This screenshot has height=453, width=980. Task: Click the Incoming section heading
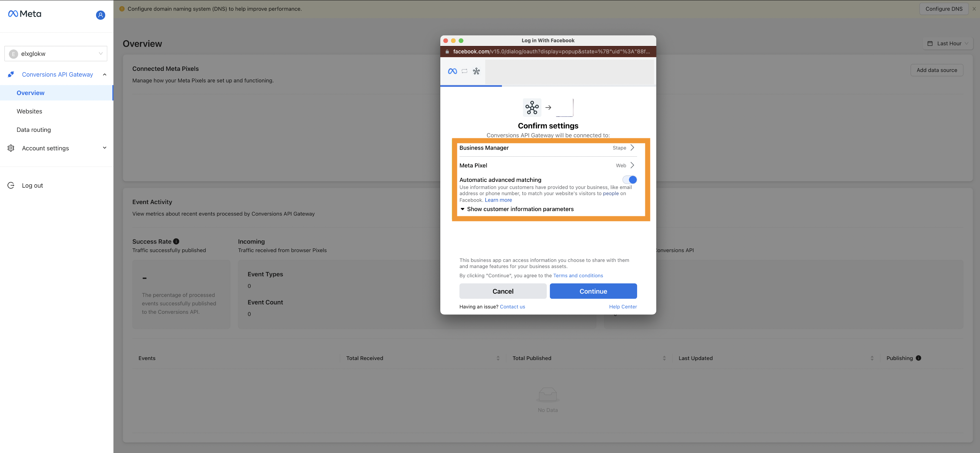click(x=251, y=242)
